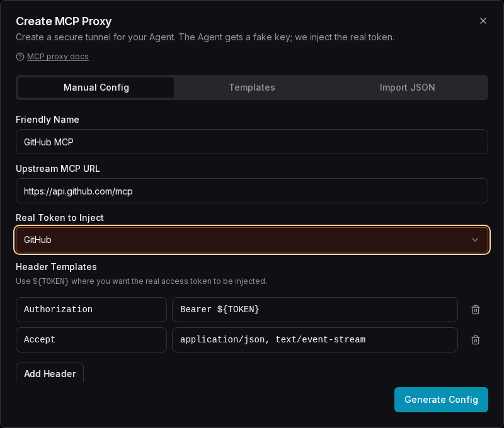The image size is (504, 428).
Task: Click the Create MCP Proxy title
Action: tap(64, 21)
